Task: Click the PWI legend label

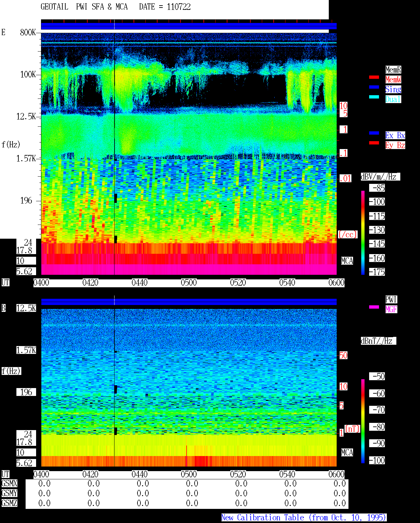Action: [391, 299]
